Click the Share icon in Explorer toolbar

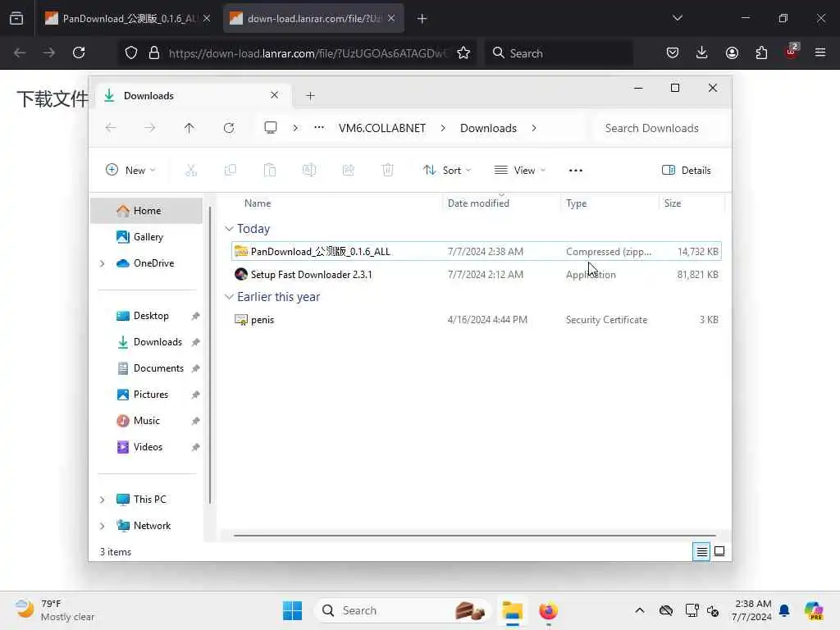348,171
